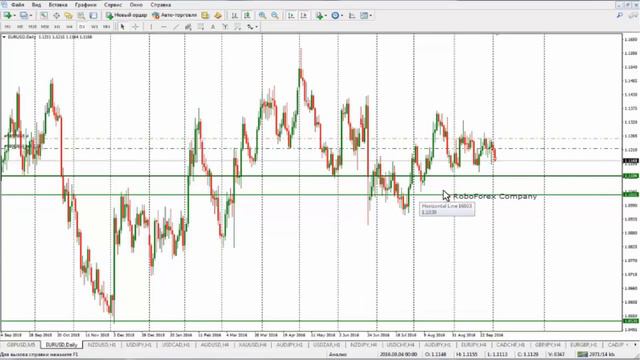640x360 pixels.
Task: Select the cursor arrow tool
Action: (122, 27)
